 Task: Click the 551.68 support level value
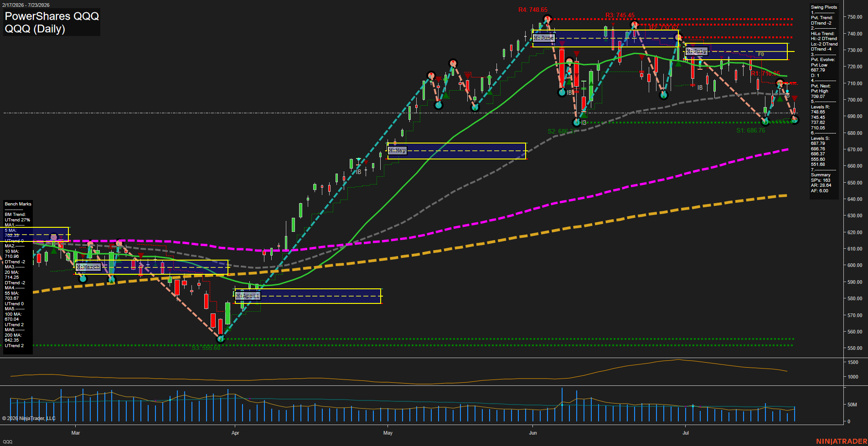click(x=818, y=164)
